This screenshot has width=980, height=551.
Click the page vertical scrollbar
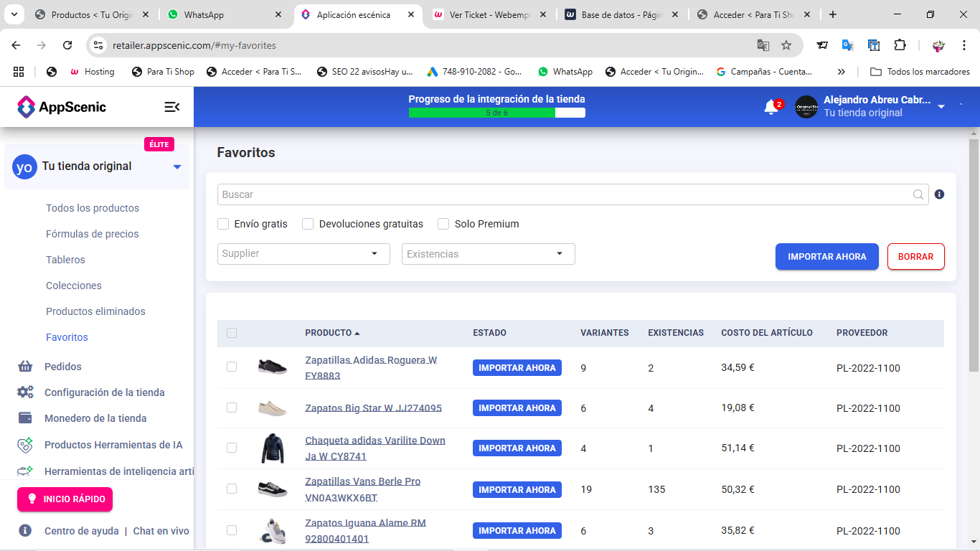pyautogui.click(x=974, y=255)
